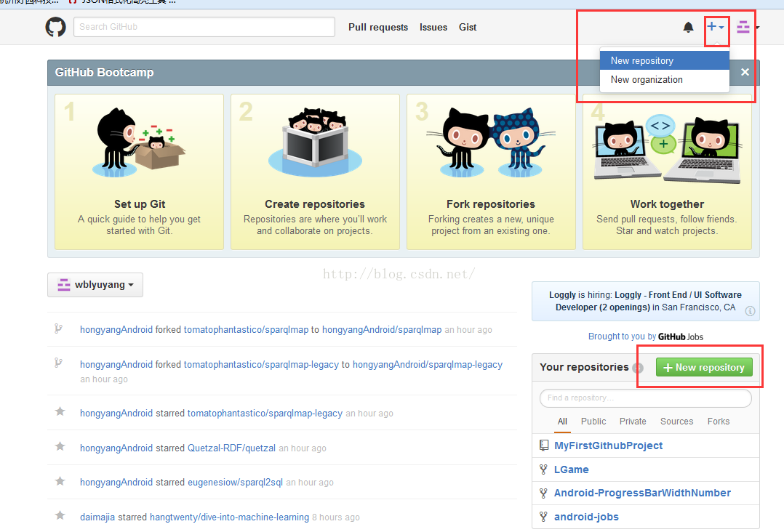Click the Find a repository field

click(646, 398)
